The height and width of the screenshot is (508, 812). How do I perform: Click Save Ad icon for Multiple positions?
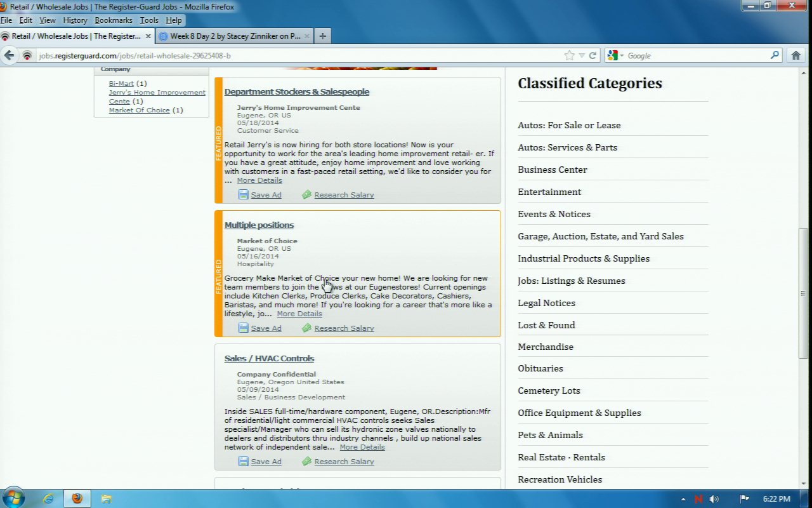pyautogui.click(x=243, y=328)
